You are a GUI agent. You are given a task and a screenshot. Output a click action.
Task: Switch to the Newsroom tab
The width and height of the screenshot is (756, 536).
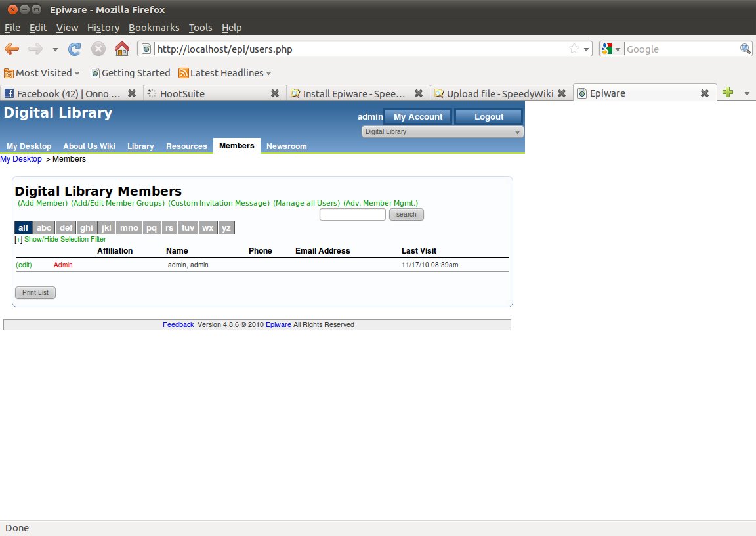286,146
